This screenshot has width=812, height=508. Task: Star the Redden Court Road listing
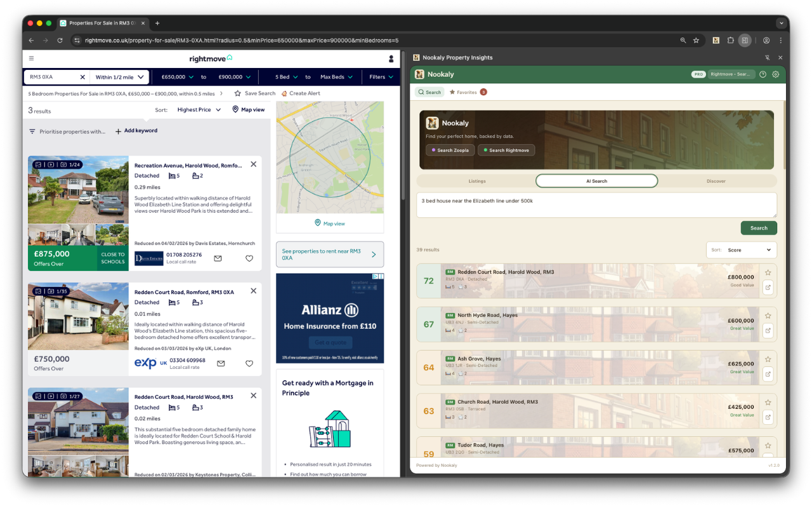pos(768,272)
